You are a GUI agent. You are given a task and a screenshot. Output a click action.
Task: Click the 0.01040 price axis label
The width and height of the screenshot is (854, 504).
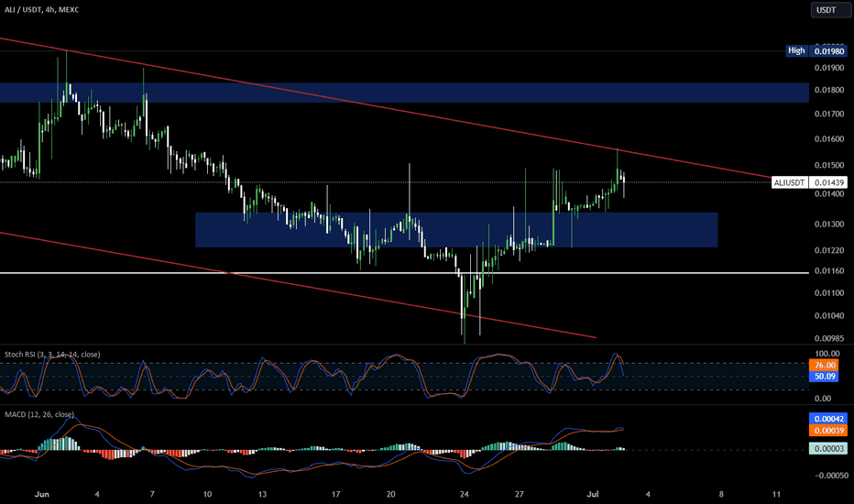(x=829, y=315)
